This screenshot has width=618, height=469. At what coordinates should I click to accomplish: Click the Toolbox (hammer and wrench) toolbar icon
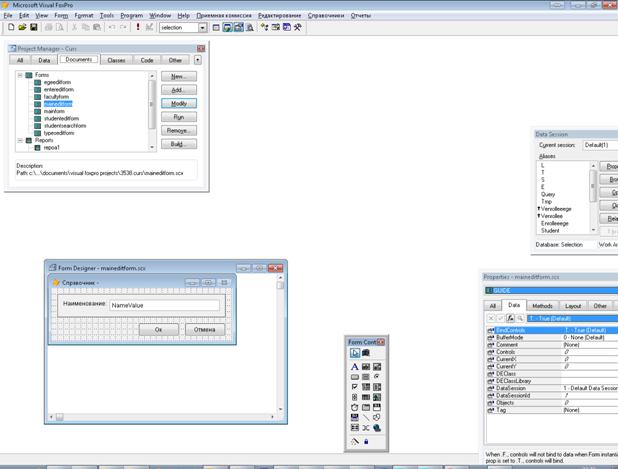298,27
